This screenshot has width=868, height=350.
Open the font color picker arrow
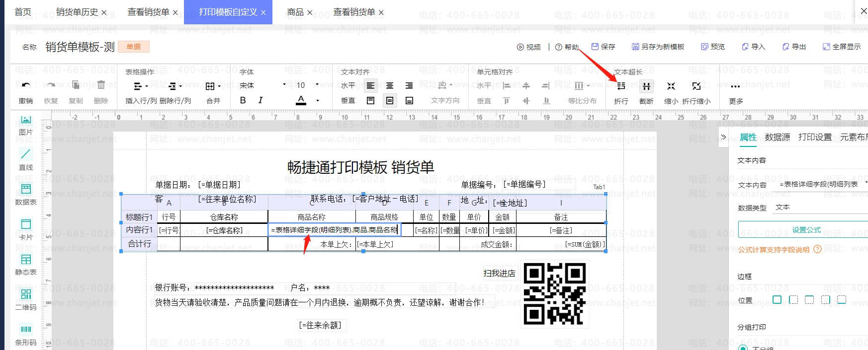(318, 101)
